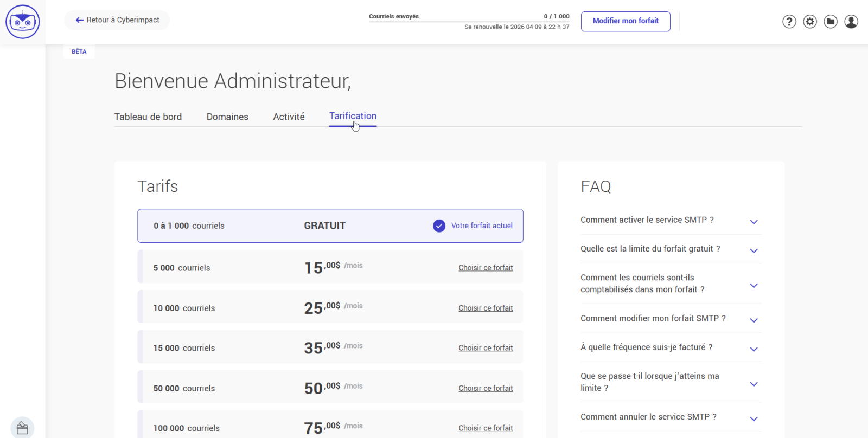Image resolution: width=868 pixels, height=438 pixels.
Task: Switch to the Tableau de bord tab
Action: (148, 117)
